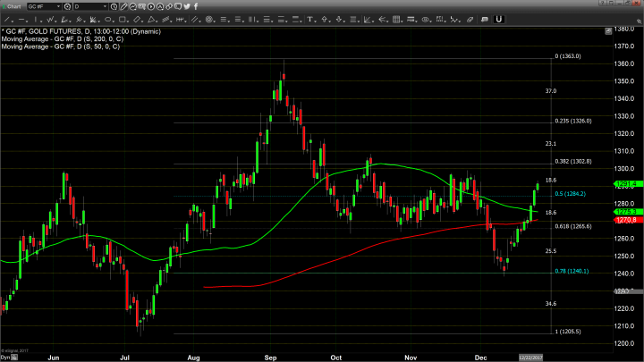Select the parallel lines tool
The width and height of the screenshot is (644, 362).
coord(194,20)
